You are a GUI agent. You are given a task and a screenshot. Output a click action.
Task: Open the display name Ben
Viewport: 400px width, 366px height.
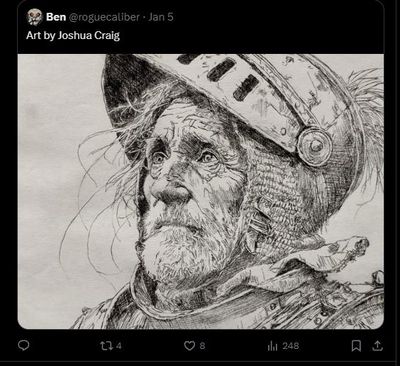[x=56, y=17]
